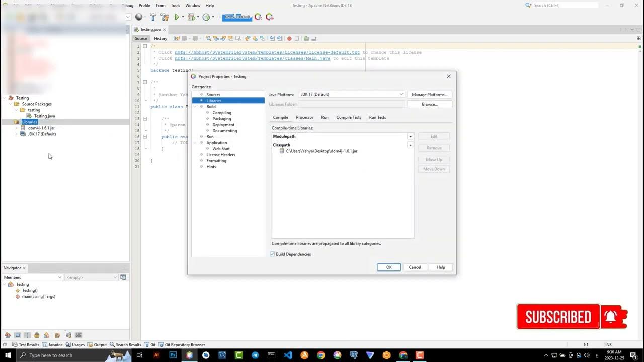The image size is (644, 362).
Task: Run the project with green play icon
Action: pyautogui.click(x=177, y=17)
